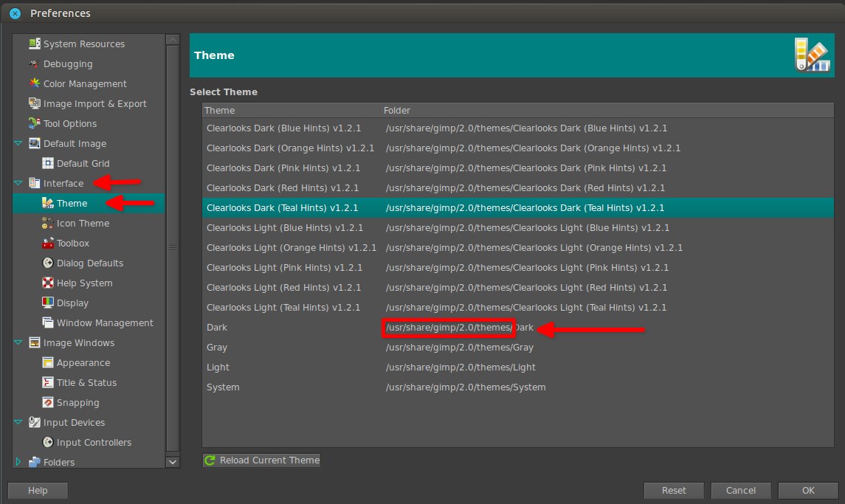Click the Title & Status icon

pos(48,383)
